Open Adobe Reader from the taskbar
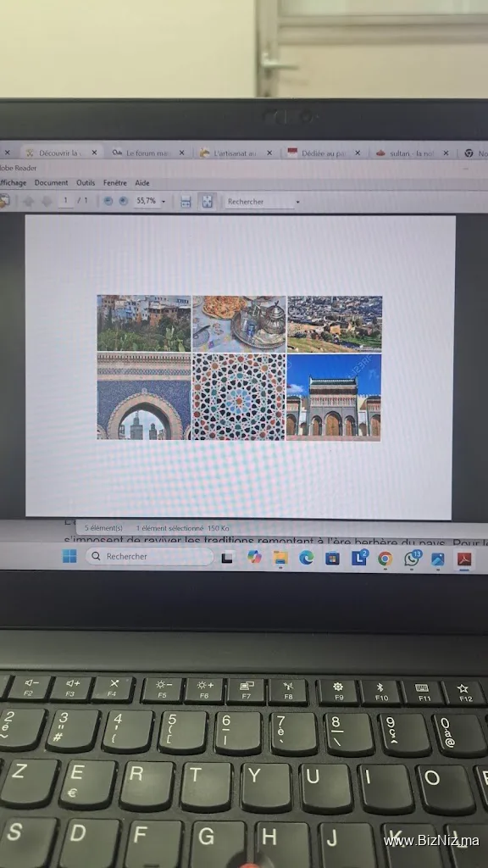Screen dimensions: 488x868 pyautogui.click(x=463, y=559)
